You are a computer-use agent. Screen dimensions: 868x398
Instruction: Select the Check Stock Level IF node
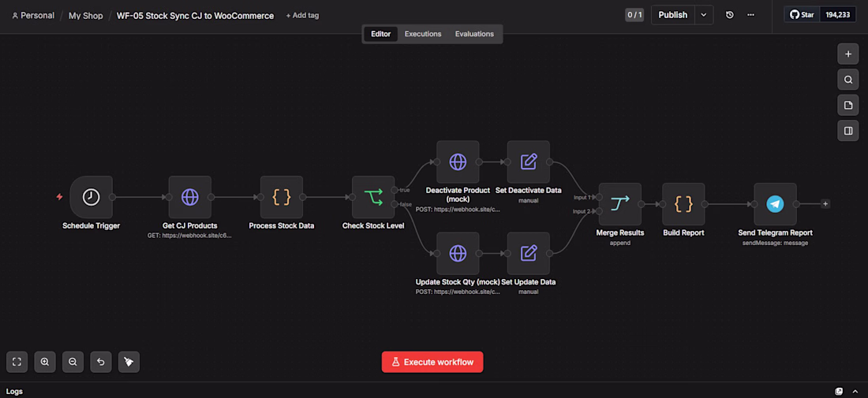click(x=373, y=197)
